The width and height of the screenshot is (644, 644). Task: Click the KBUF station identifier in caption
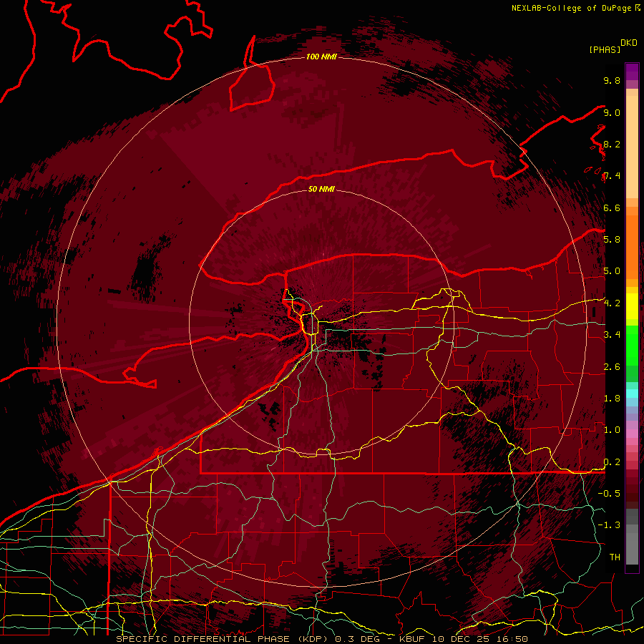coord(412,639)
